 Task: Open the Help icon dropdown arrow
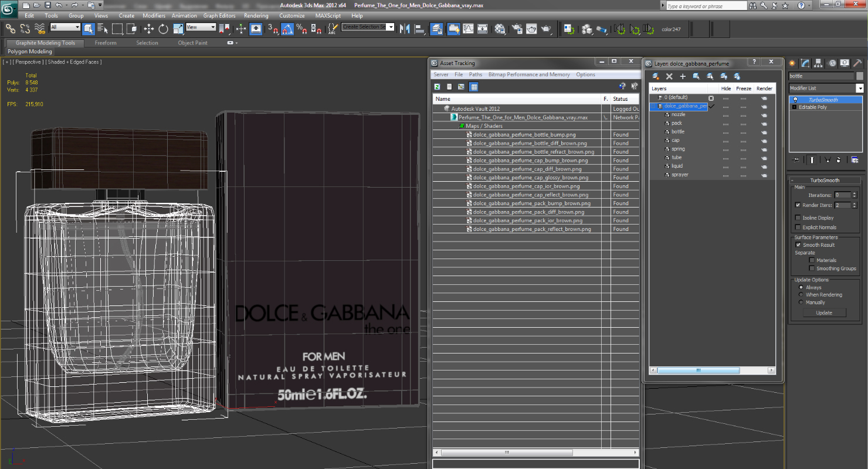point(810,5)
